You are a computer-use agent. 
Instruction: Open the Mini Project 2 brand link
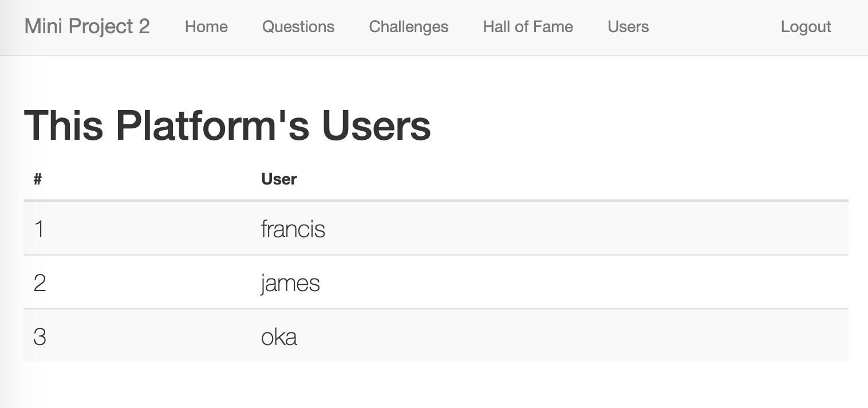tap(87, 26)
